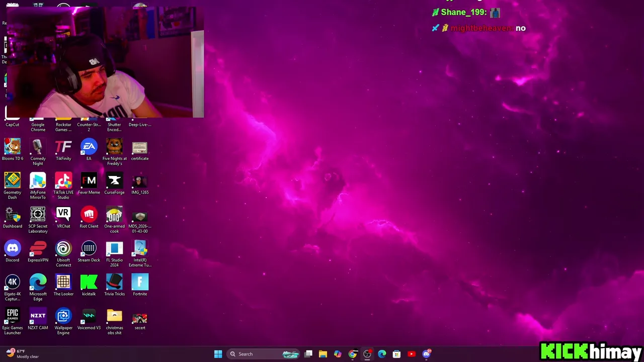The image size is (644, 362).
Task: Click mightbeheaven username in chat overlay
Action: (481, 28)
